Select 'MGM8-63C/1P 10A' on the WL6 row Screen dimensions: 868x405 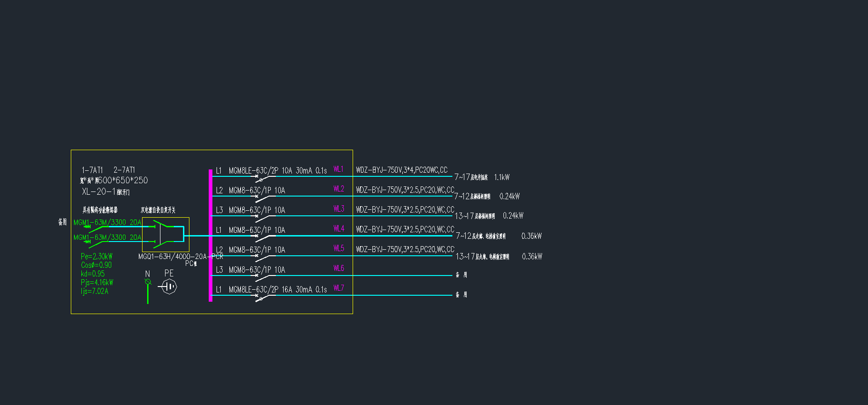(x=257, y=270)
